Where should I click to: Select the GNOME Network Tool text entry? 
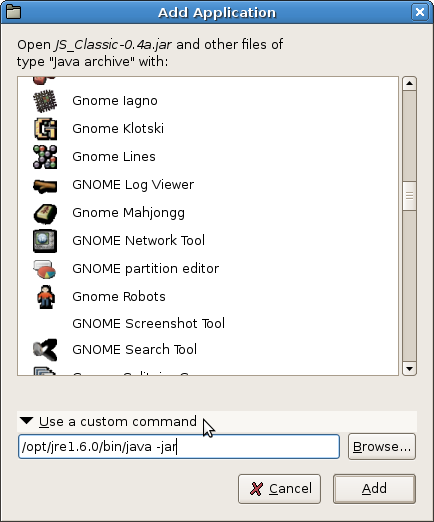[x=138, y=240]
